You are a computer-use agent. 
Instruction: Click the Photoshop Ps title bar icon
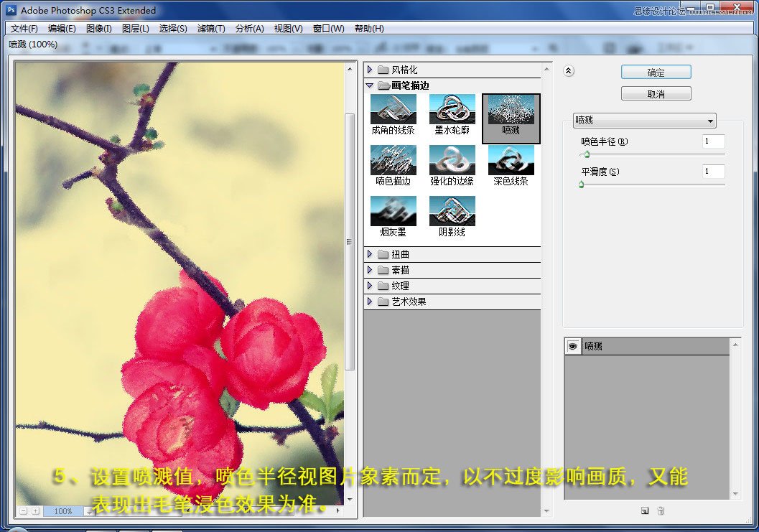click(x=11, y=9)
